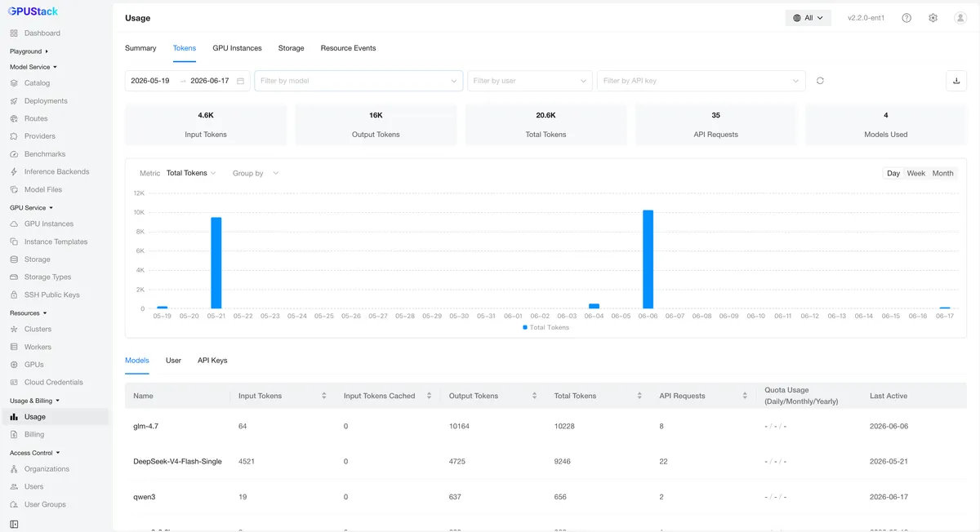Screen dimensions: 980x532
Task: Open the calendar icon in date range
Action: (x=240, y=81)
